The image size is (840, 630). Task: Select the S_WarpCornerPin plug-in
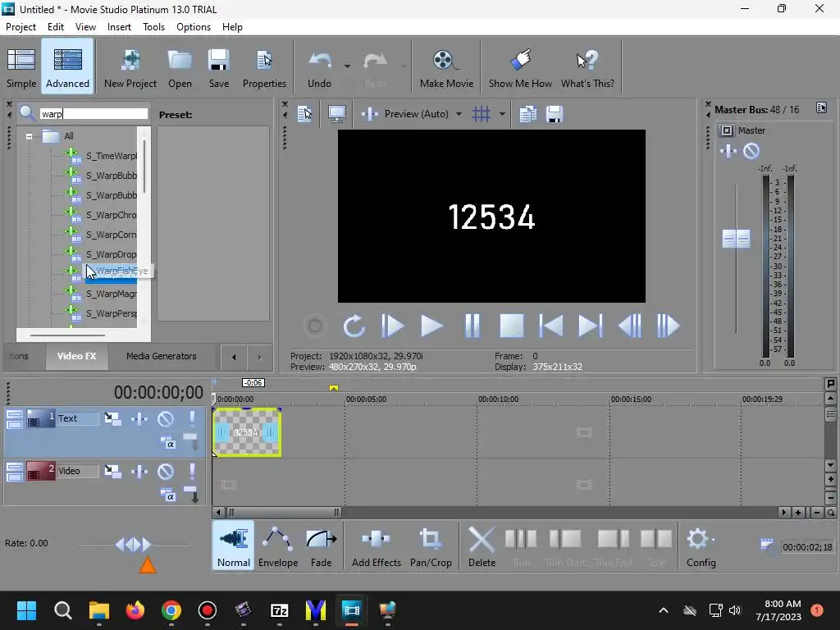(x=111, y=235)
